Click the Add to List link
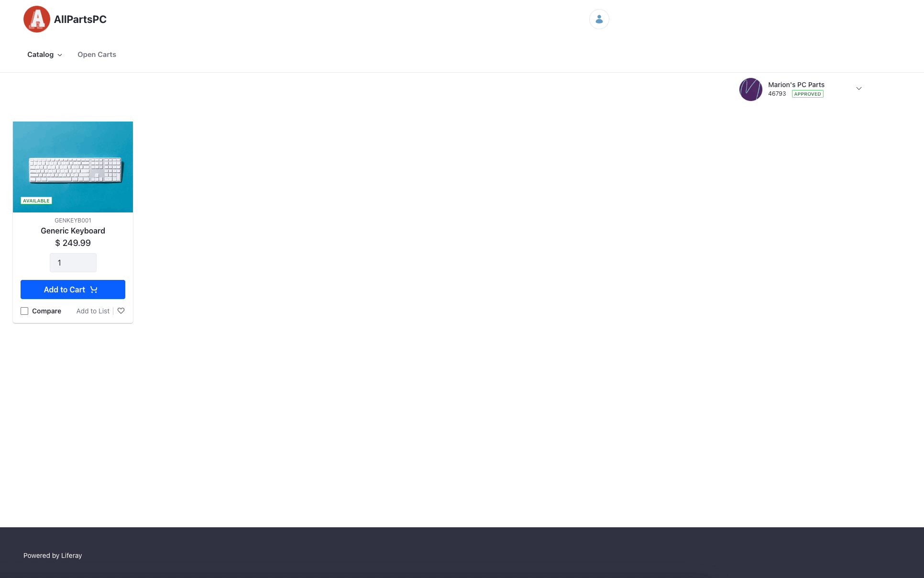Image resolution: width=924 pixels, height=578 pixels. pos(92,311)
